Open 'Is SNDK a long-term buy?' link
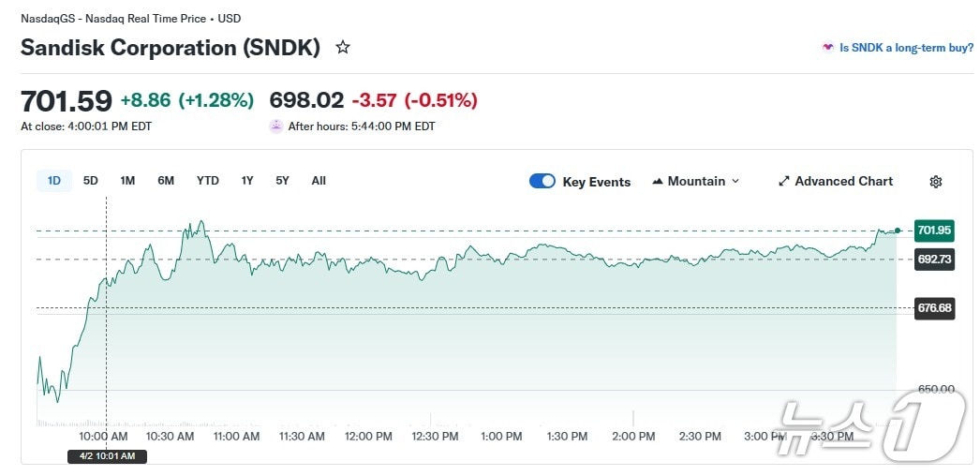This screenshot has width=980, height=476. [906, 48]
